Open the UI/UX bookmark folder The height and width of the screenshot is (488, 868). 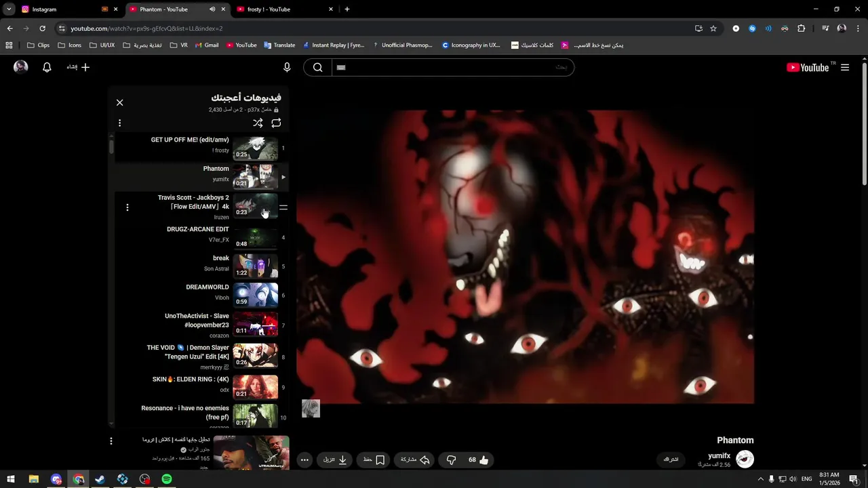(102, 45)
